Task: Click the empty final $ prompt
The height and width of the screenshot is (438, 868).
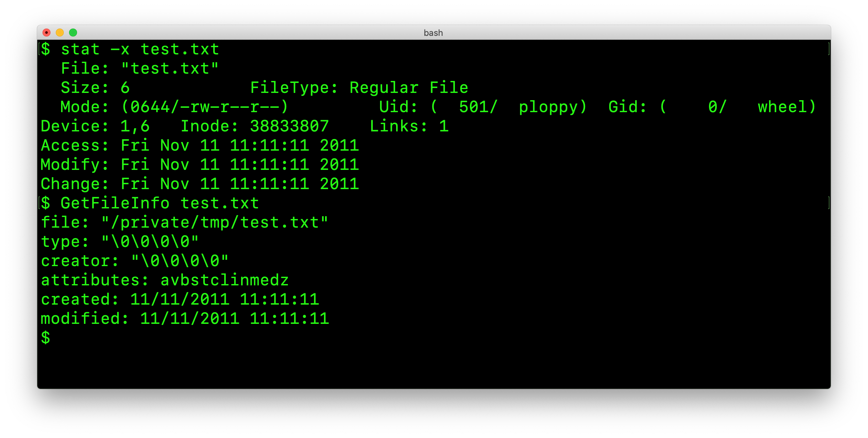Action: coord(45,338)
